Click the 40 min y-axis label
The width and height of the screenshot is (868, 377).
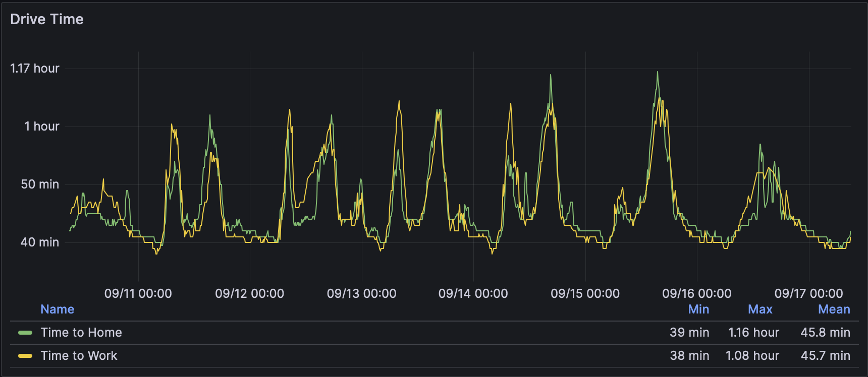pyautogui.click(x=40, y=242)
